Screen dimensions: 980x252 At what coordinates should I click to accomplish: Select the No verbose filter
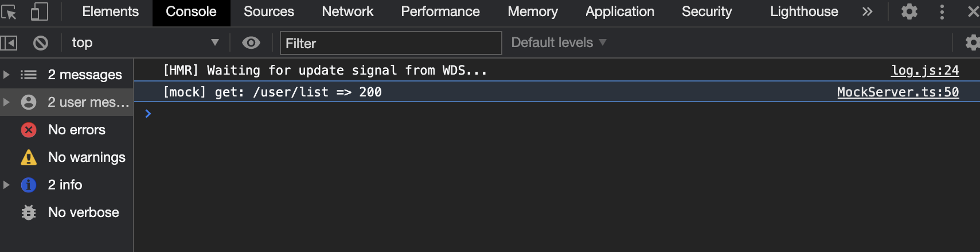[x=83, y=212]
